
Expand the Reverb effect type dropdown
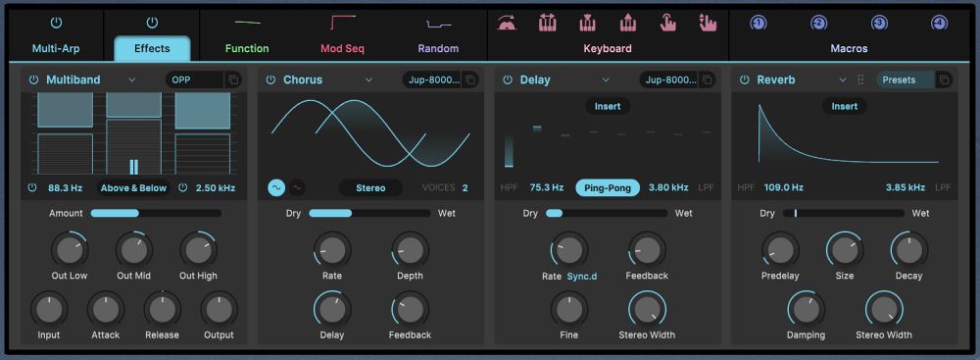[x=843, y=80]
